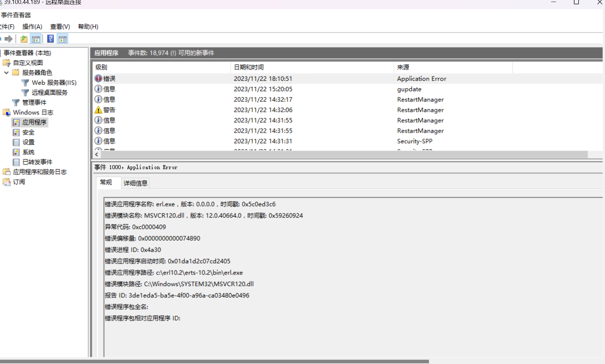Click the event list horizontal scrollbar track
The height and width of the screenshot is (364, 605).
point(344,154)
